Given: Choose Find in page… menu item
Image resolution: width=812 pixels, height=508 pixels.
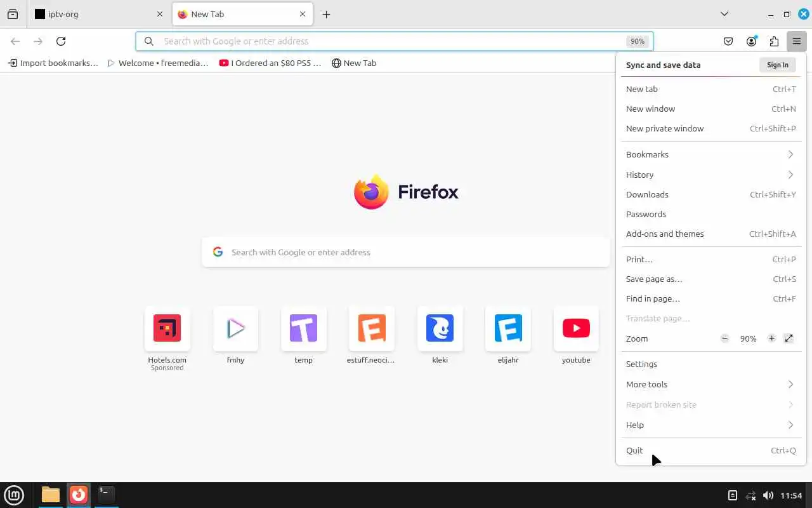Looking at the screenshot, I should pos(710,299).
